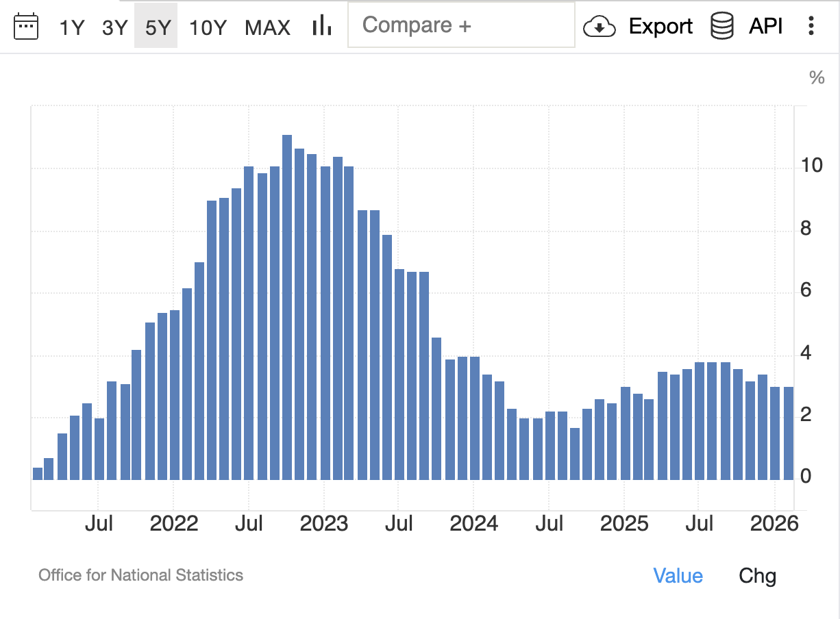Click the tallest bar near late 2022

287,307
